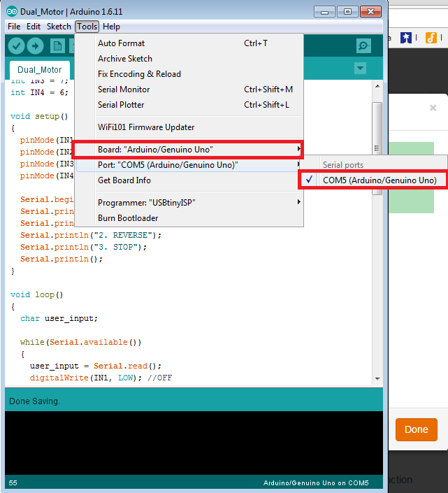
Task: Click line number 55 in status bar
Action: tap(13, 483)
